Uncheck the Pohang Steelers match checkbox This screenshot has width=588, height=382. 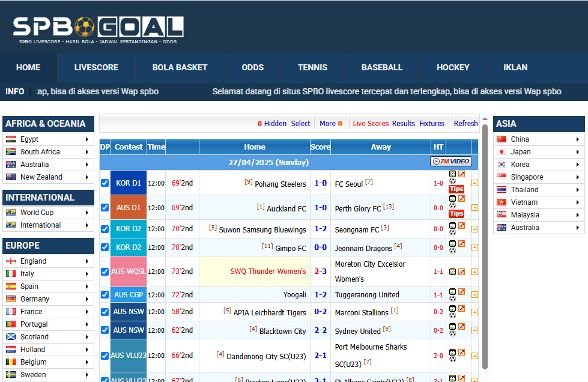pos(105,183)
